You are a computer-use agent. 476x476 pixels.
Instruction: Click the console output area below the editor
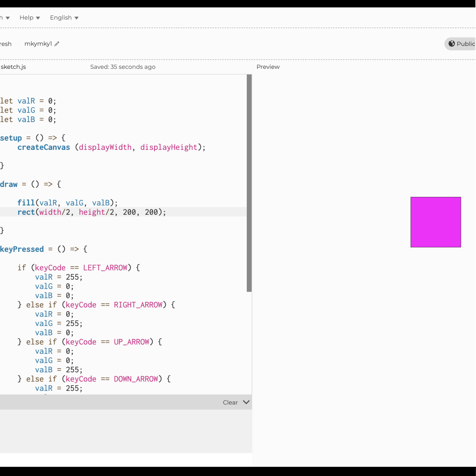click(x=126, y=431)
